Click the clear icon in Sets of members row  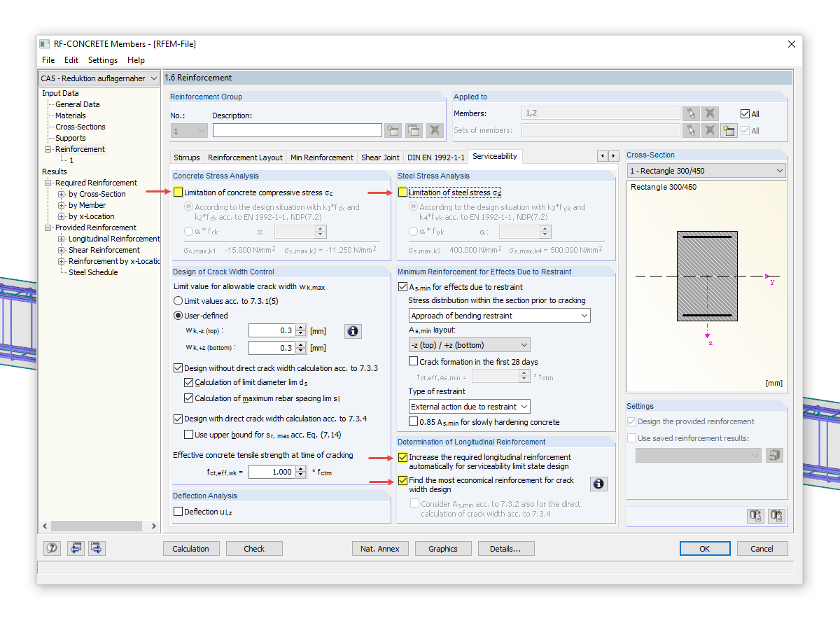(710, 130)
